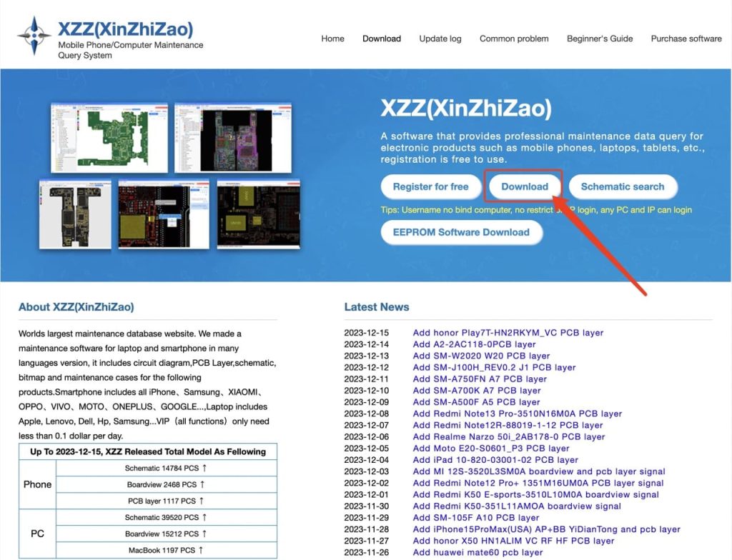Open the iPhone15ProMax(USA) YiDianTong link
The width and height of the screenshot is (732, 560).
click(x=546, y=529)
